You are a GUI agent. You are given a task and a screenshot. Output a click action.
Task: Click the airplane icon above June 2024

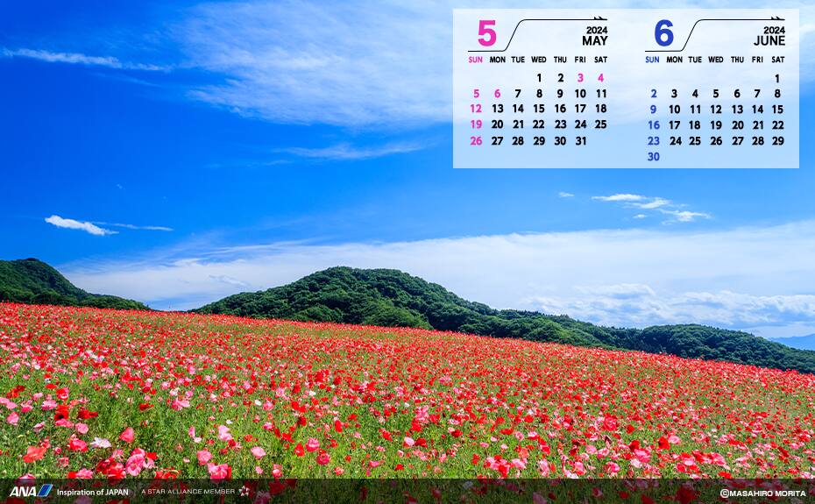coord(776,18)
